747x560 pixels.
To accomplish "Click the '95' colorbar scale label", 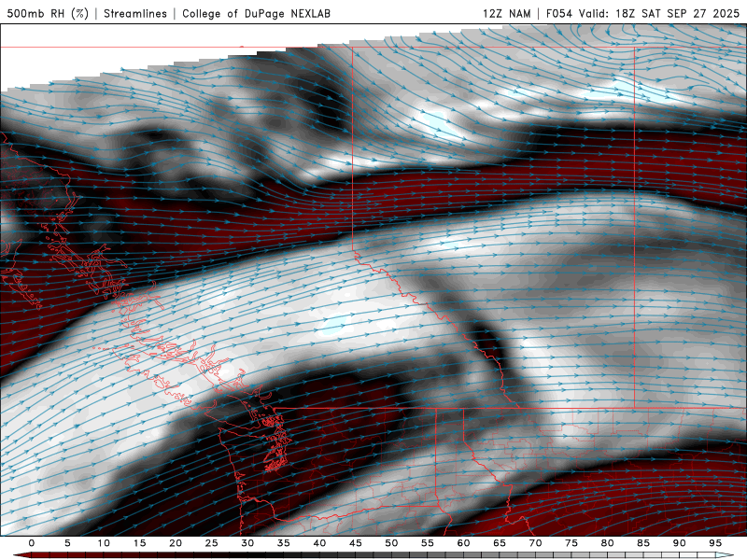I will 715,543.
